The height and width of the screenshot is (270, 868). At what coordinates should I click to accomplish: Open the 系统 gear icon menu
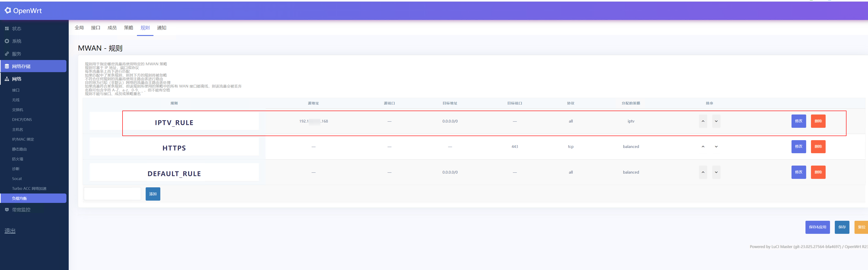(x=7, y=41)
